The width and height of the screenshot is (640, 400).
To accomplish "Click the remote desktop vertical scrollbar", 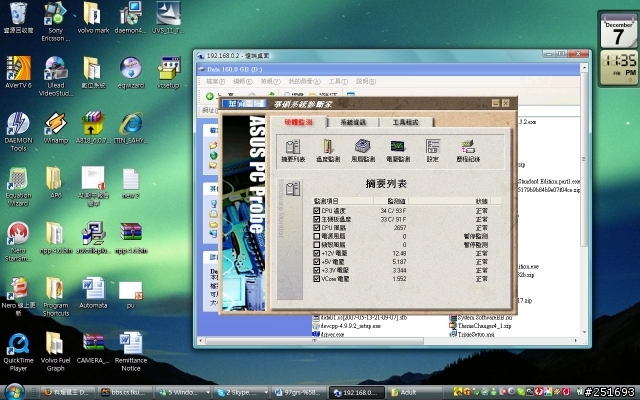I will [584, 200].
